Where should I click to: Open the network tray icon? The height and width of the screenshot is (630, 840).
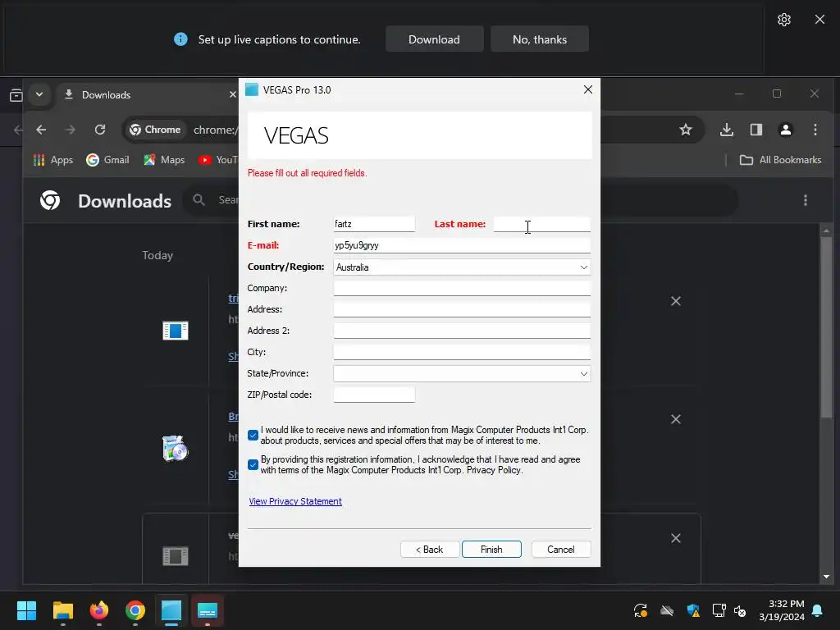click(718, 610)
